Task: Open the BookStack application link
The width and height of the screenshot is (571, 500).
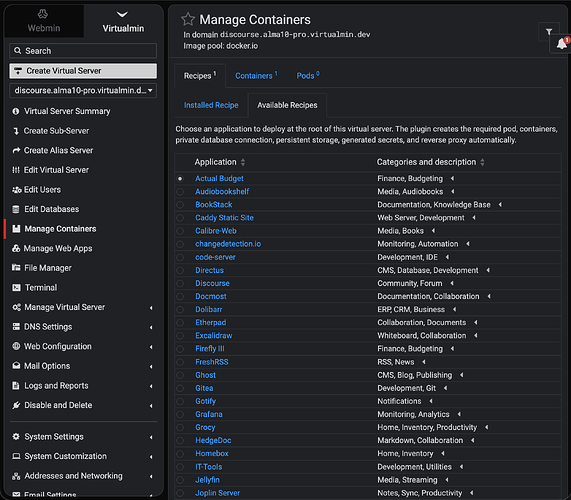Action: 213,205
